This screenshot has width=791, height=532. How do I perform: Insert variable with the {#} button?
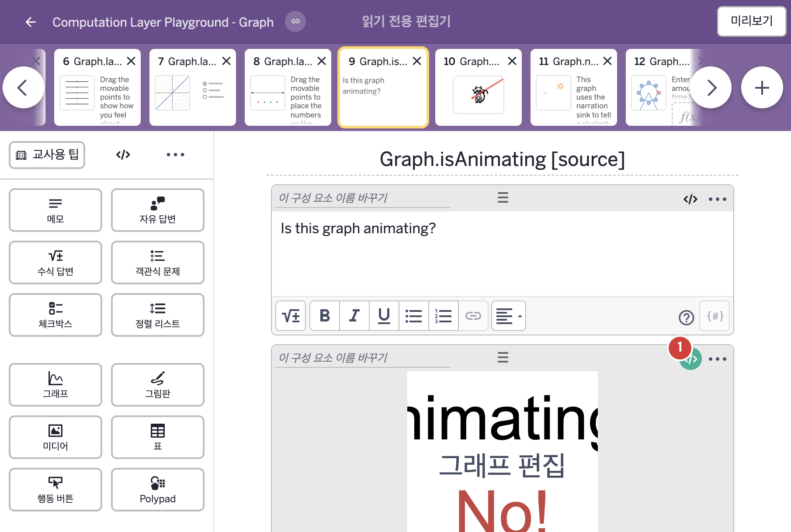pos(715,316)
